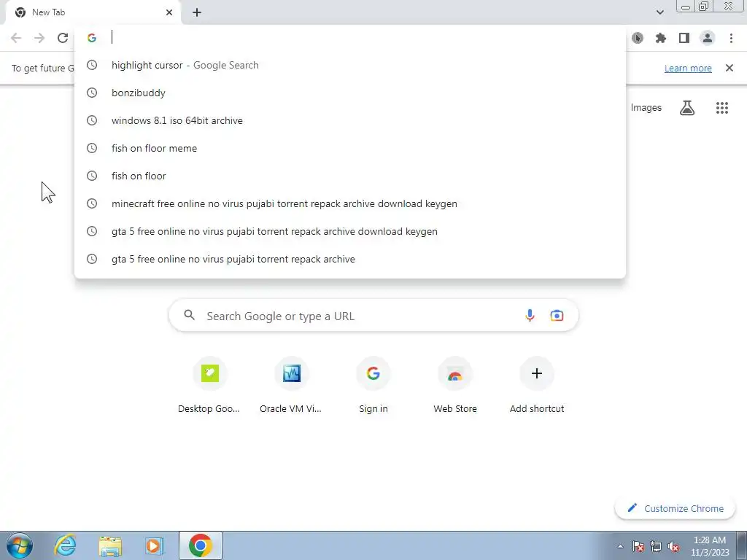Open a new tab with the plus button
This screenshot has height=560, width=747.
tap(197, 12)
